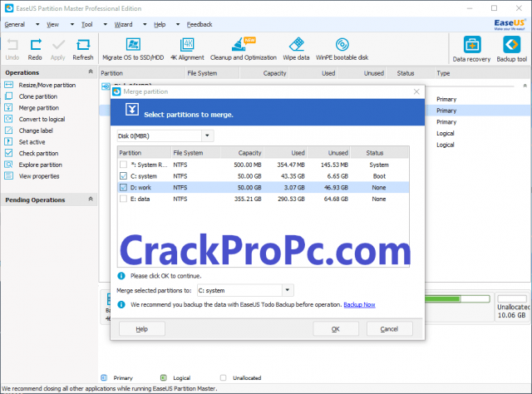Viewport: 532px width, 394px height.
Task: Click the Unused column header in dialog
Action: (x=329, y=153)
